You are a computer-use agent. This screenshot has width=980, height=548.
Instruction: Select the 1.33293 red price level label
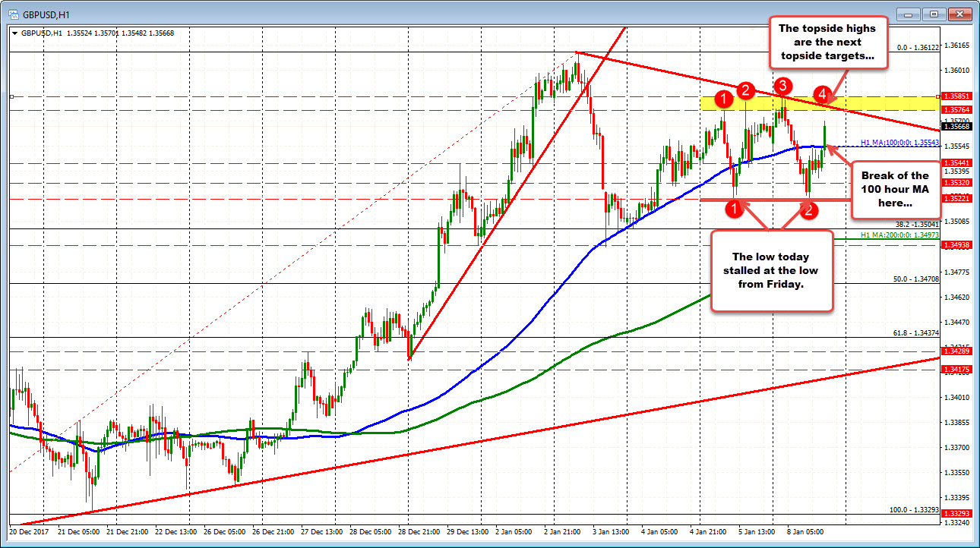[955, 514]
